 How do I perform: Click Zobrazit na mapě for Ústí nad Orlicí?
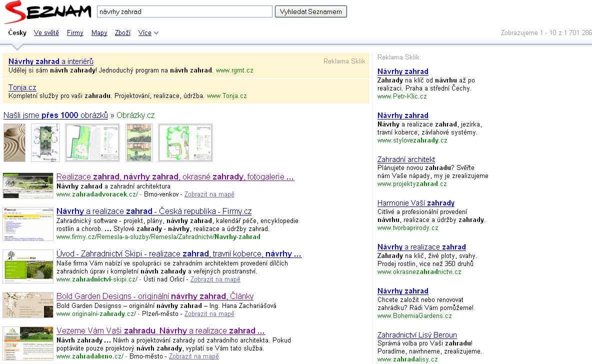(215, 279)
